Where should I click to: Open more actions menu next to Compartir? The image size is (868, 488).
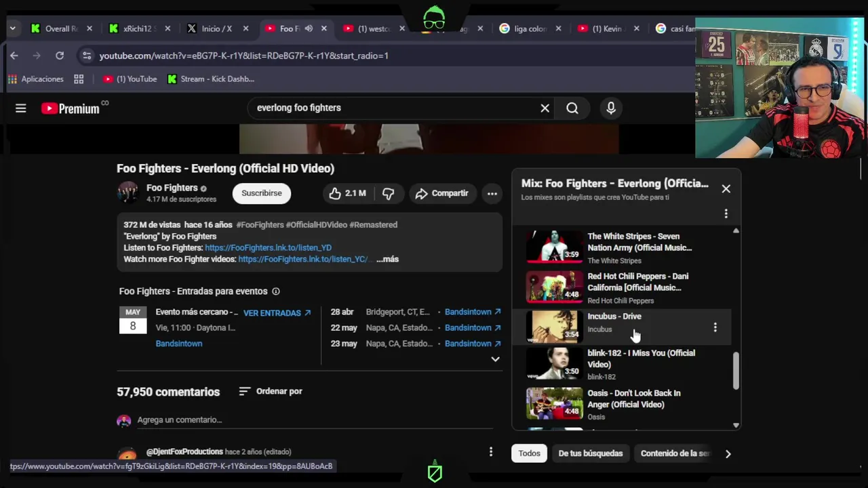pos(492,193)
